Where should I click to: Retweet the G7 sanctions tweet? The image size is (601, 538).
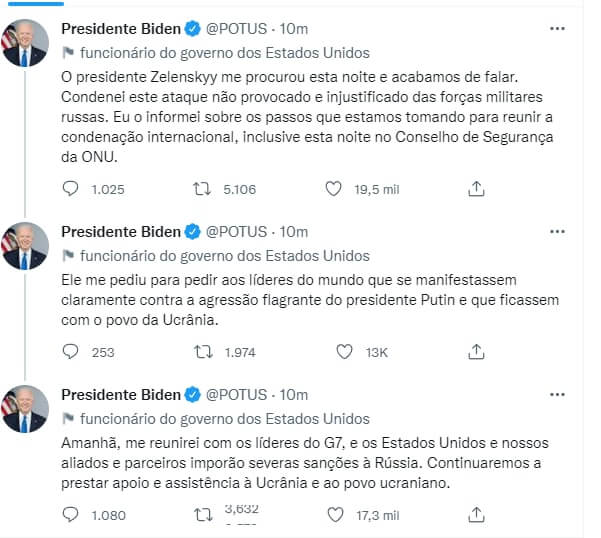(x=202, y=515)
